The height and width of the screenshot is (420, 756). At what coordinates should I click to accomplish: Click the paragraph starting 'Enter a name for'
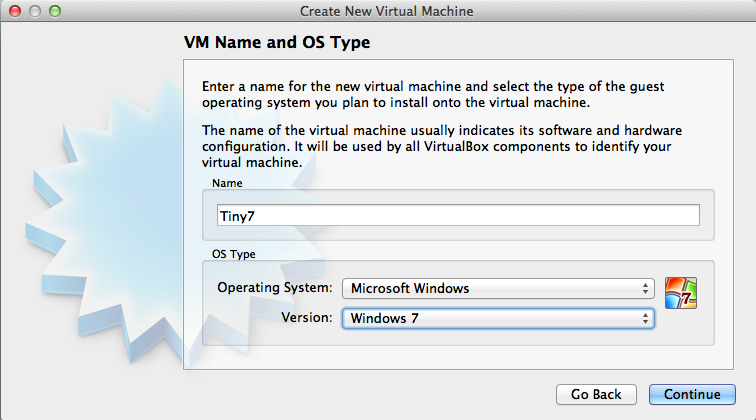tap(433, 95)
